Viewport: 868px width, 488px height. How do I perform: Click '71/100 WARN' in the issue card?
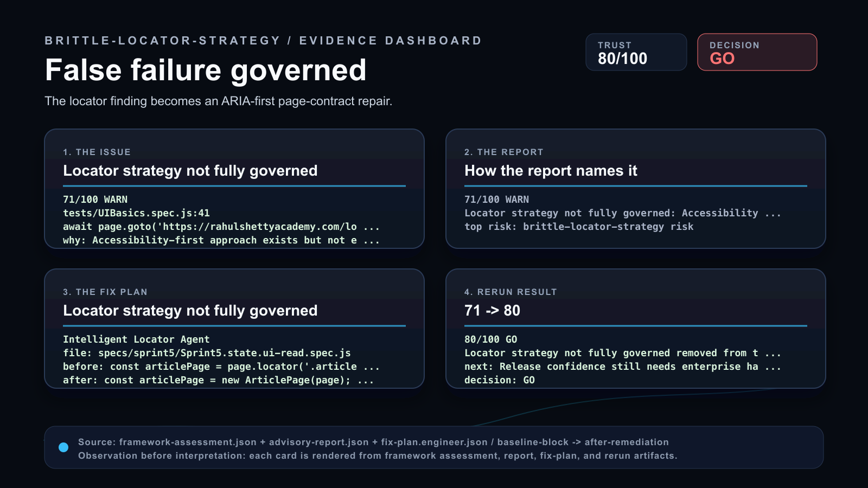click(95, 200)
